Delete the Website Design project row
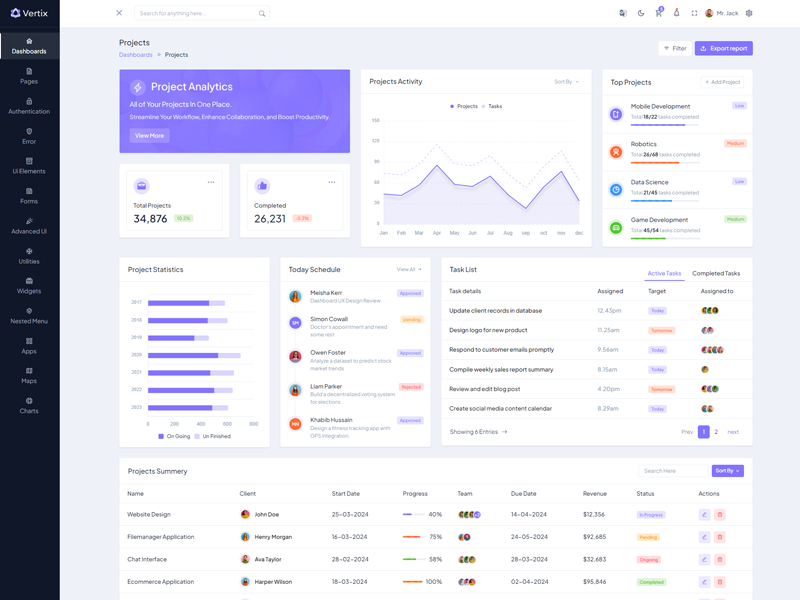The height and width of the screenshot is (600, 800). pyautogui.click(x=719, y=514)
